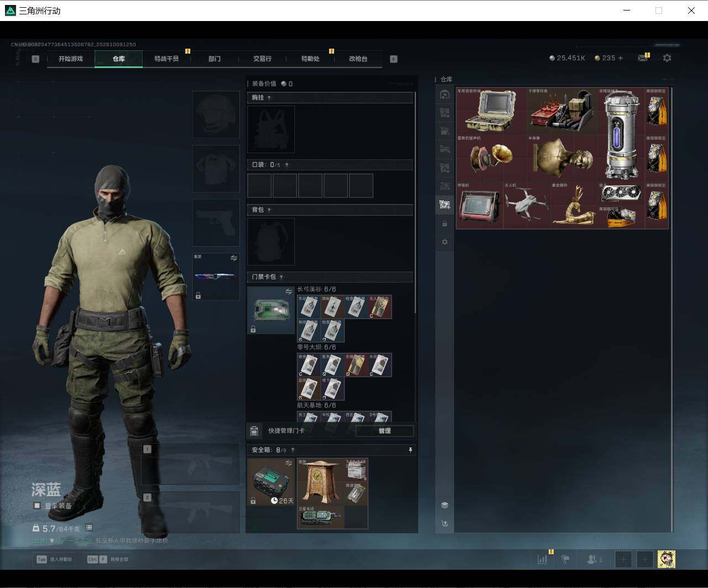
Task: Open the settings gear in the top bar
Action: point(667,58)
